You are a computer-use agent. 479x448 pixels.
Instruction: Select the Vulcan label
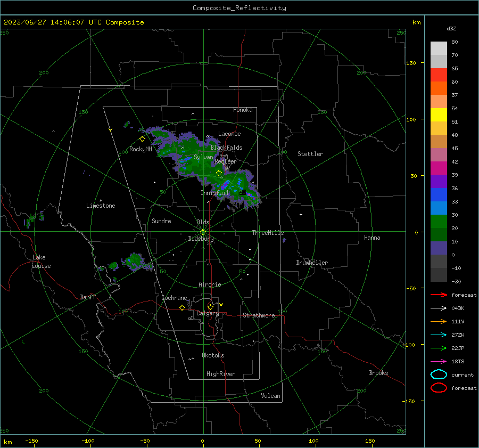(270, 396)
